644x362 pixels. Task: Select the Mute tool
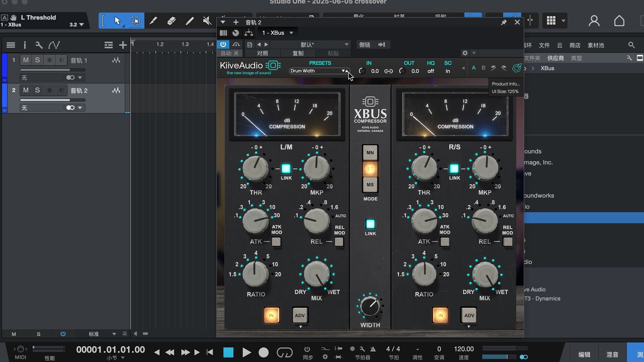coord(207,21)
